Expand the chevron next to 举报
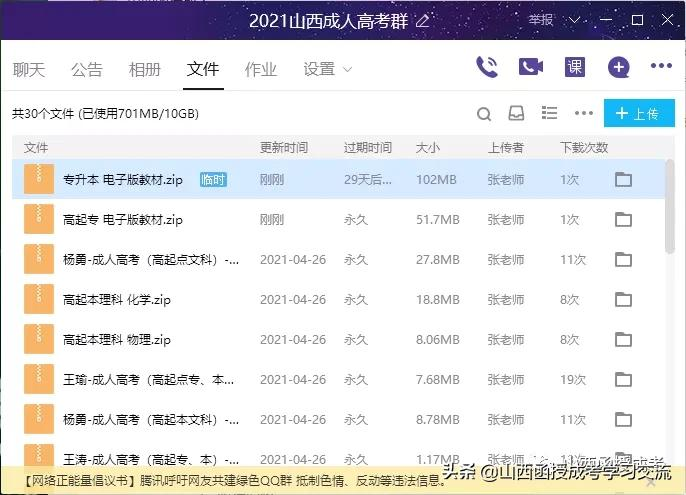The width and height of the screenshot is (686, 495). [574, 20]
